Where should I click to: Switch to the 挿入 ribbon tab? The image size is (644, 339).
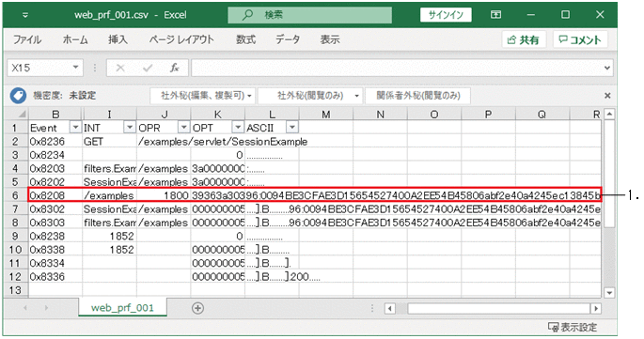tap(118, 39)
